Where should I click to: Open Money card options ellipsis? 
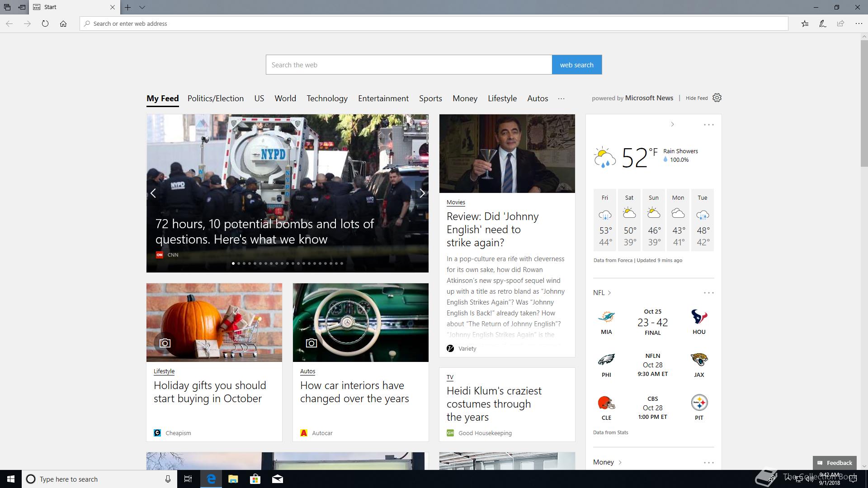point(708,462)
